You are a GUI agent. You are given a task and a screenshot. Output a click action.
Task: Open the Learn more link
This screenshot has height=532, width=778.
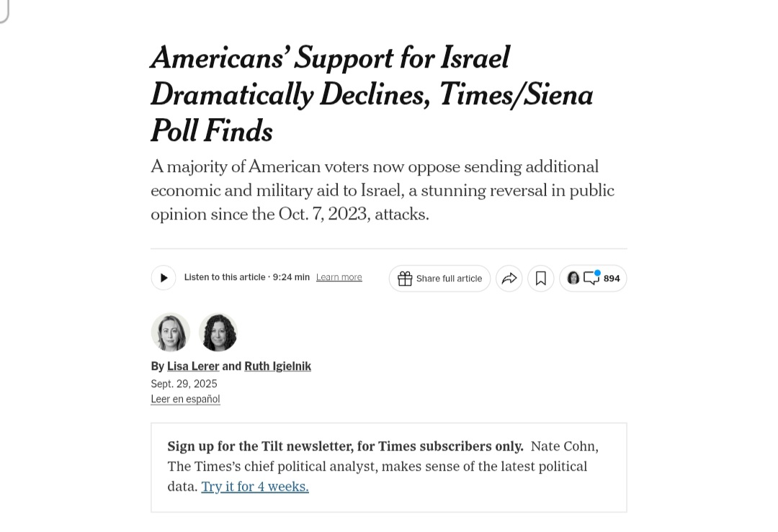tap(339, 277)
